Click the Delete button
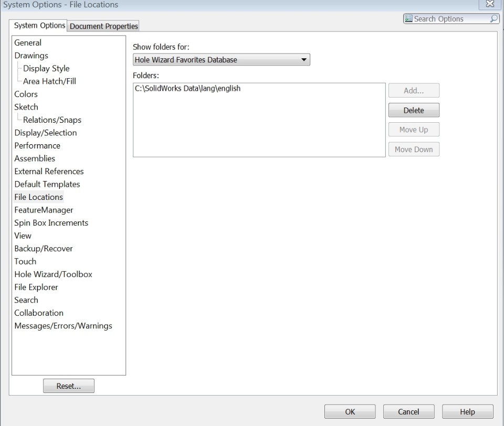Screen dimensions: 504x426 click(x=414, y=110)
